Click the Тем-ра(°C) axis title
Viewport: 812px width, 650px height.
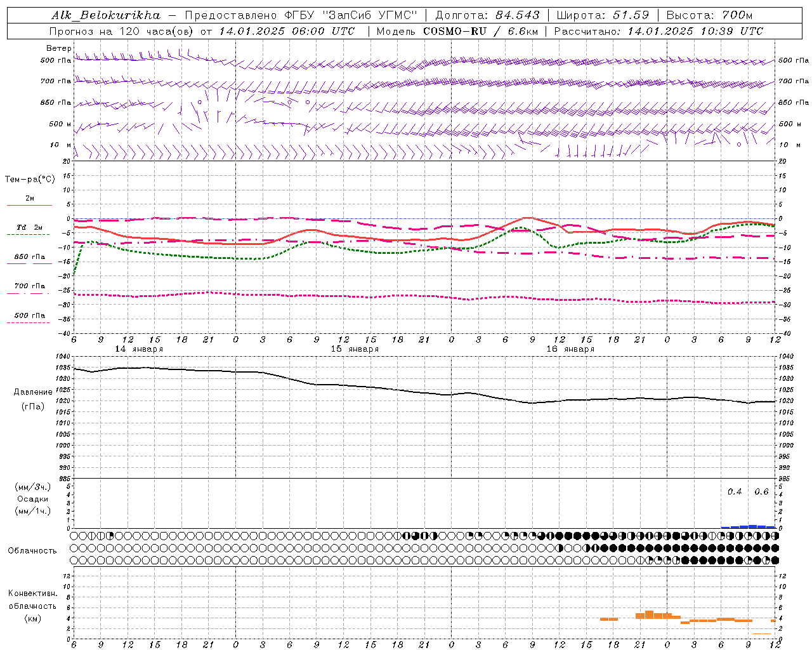coord(30,180)
